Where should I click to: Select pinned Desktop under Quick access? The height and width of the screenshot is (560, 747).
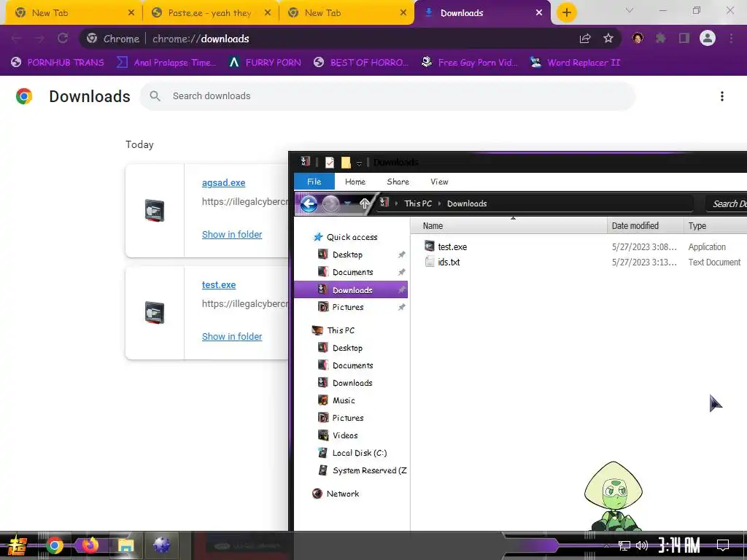click(347, 254)
